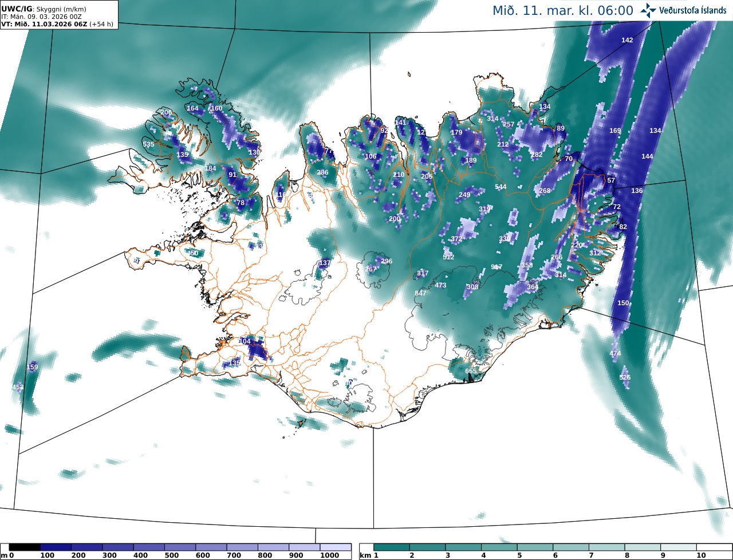Click the Veðurstofa Íslands logo icon
This screenshot has width=733, height=560.
pyautogui.click(x=648, y=10)
